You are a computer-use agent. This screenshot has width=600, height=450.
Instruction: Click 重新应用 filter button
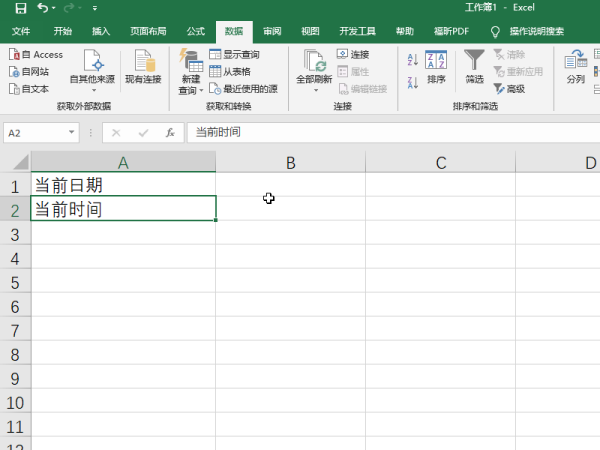click(518, 72)
